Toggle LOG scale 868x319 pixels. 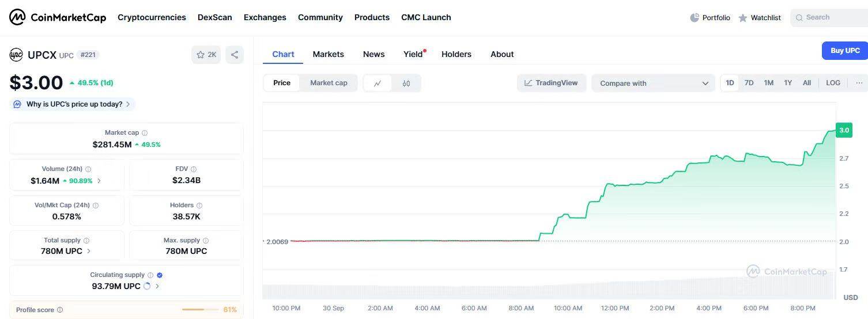pyautogui.click(x=833, y=83)
